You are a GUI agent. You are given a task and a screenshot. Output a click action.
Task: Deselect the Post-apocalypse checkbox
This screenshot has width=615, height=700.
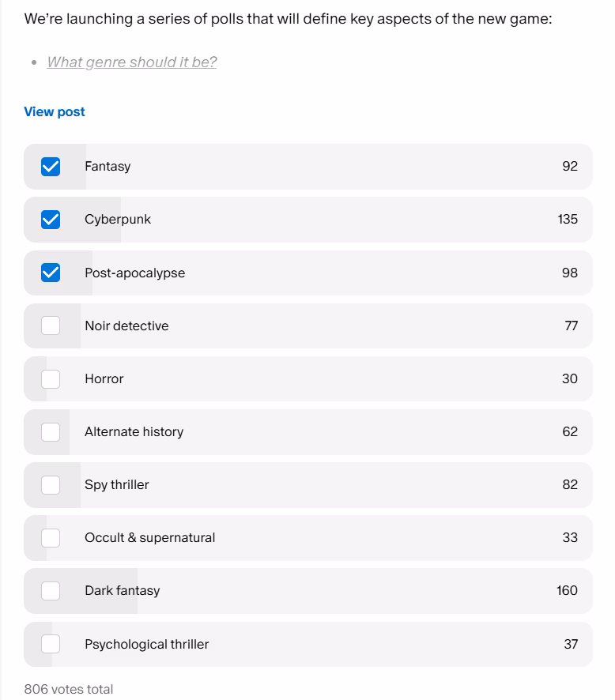[51, 273]
